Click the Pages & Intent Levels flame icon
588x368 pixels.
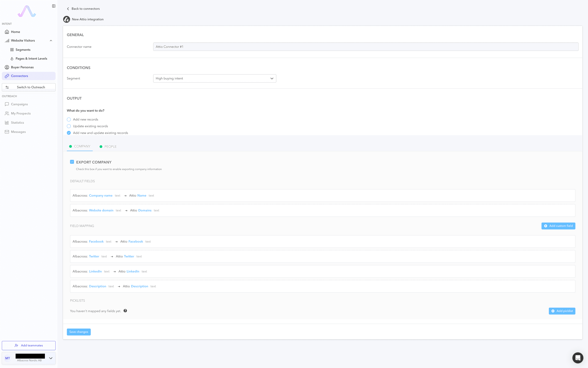12,59
